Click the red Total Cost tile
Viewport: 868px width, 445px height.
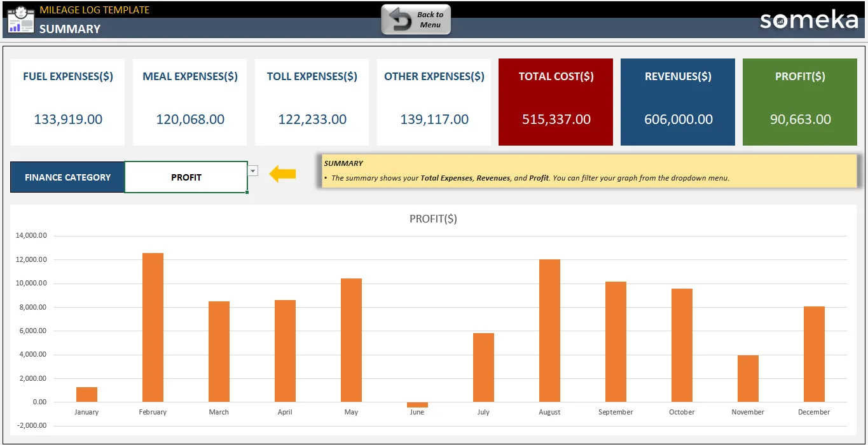[x=556, y=102]
